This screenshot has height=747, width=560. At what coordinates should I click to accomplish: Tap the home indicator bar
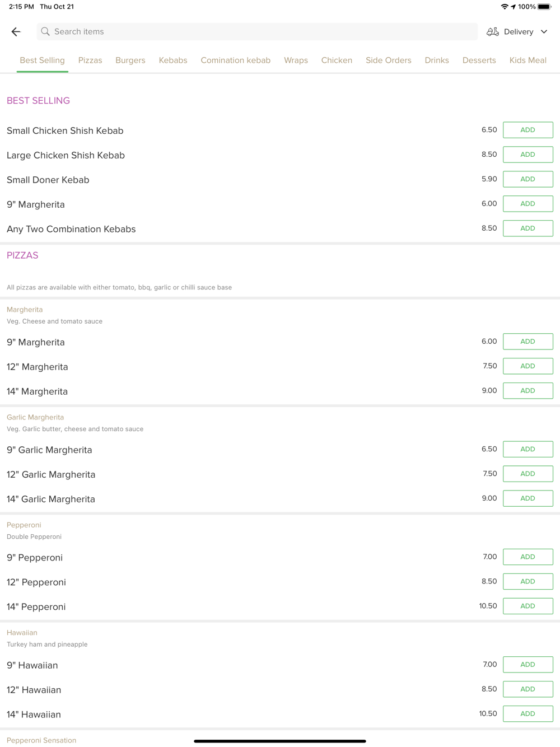coord(280,741)
